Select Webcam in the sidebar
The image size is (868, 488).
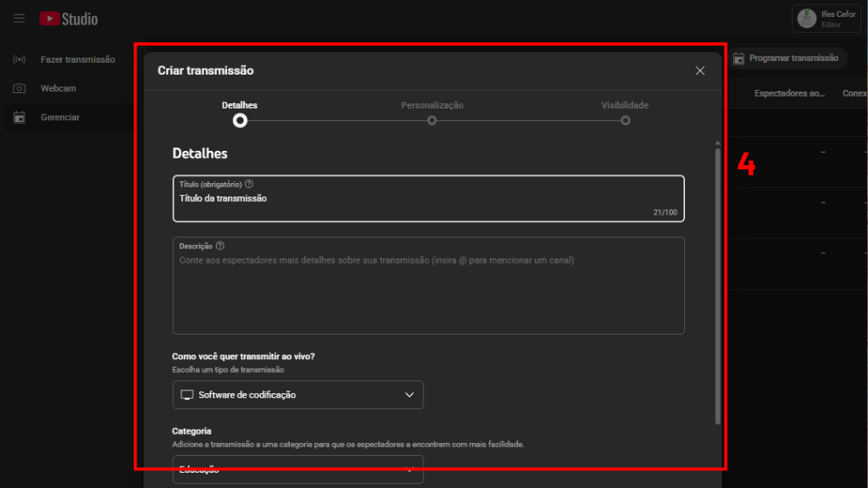coord(58,89)
